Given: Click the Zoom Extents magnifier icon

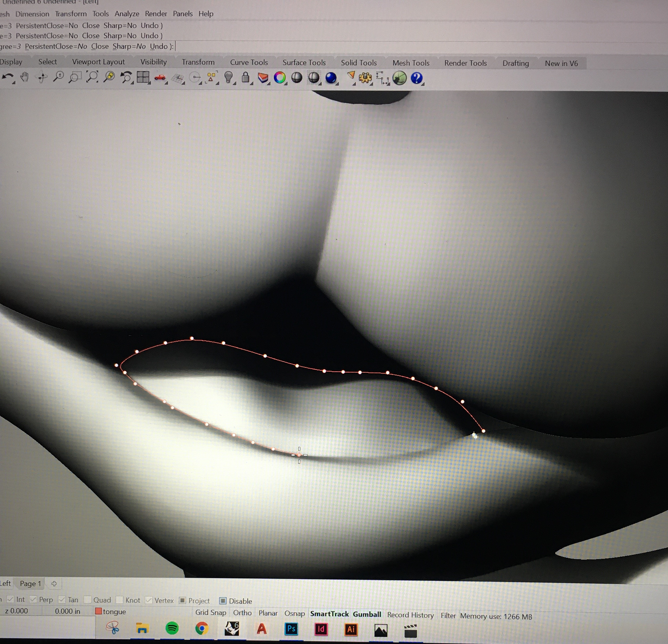Looking at the screenshot, I should pos(92,77).
